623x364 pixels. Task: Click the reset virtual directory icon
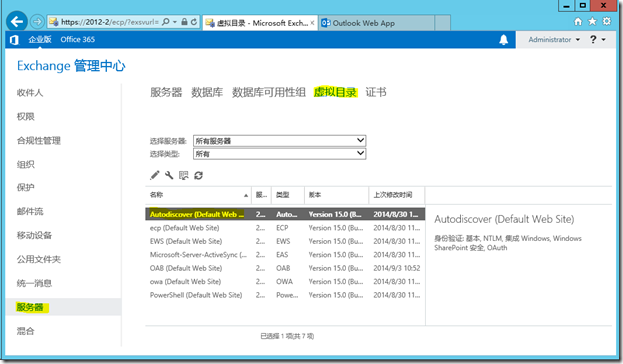click(x=183, y=175)
